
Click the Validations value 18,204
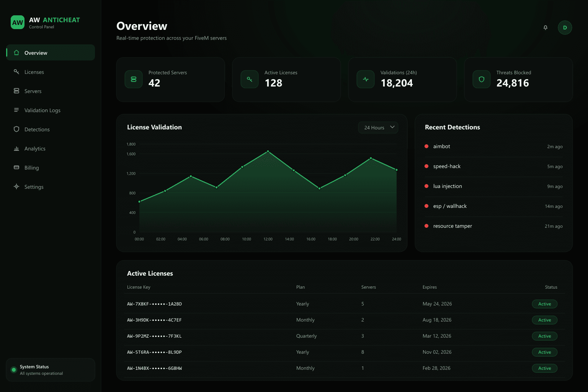pos(397,83)
